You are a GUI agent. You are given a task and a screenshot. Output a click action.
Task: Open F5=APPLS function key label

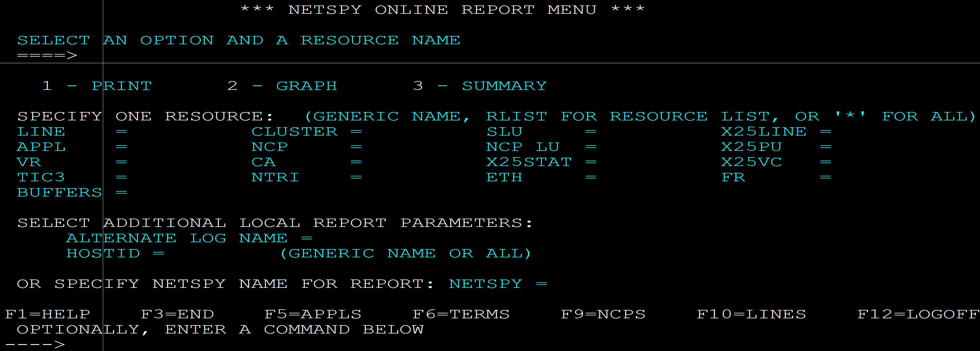pyautogui.click(x=313, y=314)
